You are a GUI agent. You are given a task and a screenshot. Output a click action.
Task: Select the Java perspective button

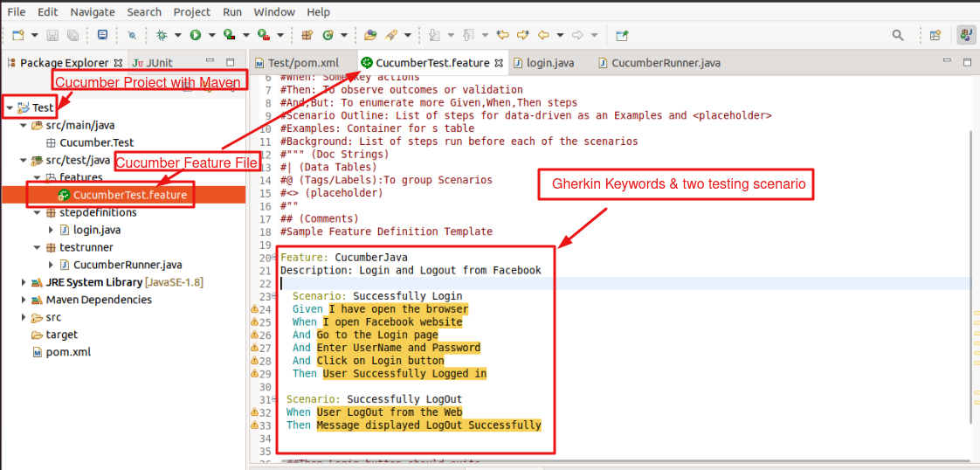pyautogui.click(x=964, y=36)
